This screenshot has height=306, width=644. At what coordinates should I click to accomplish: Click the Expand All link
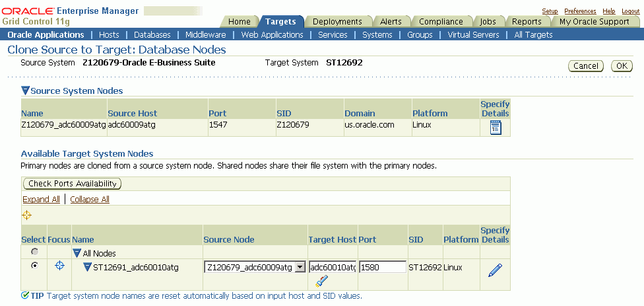[41, 200]
